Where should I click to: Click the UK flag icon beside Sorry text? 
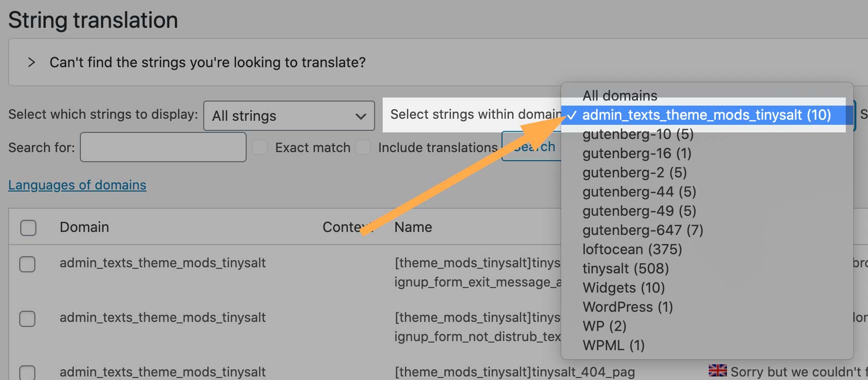[x=717, y=370]
